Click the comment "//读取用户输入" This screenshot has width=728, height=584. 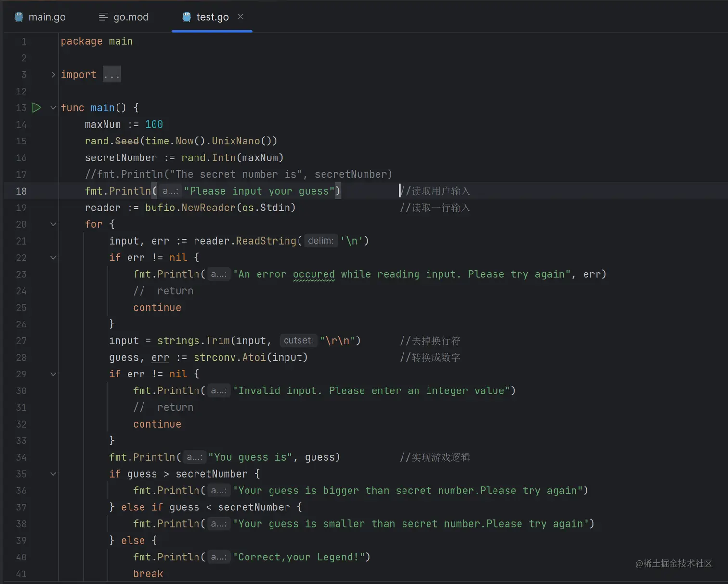tap(435, 191)
